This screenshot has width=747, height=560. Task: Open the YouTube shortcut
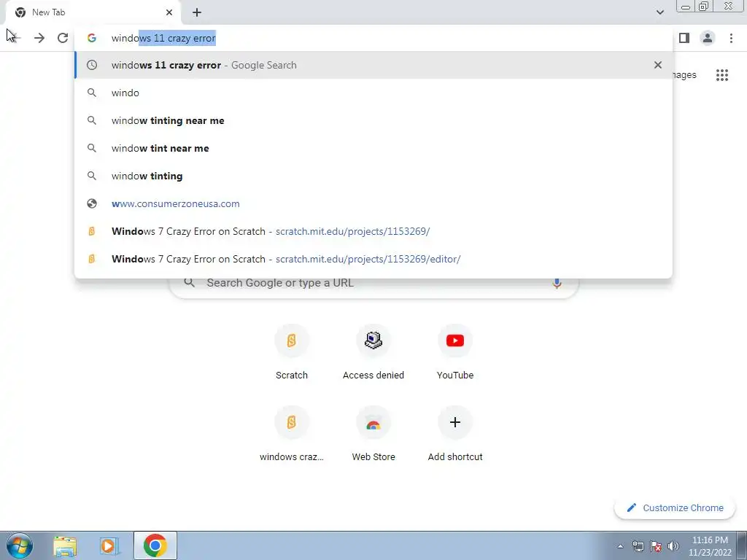point(455,351)
